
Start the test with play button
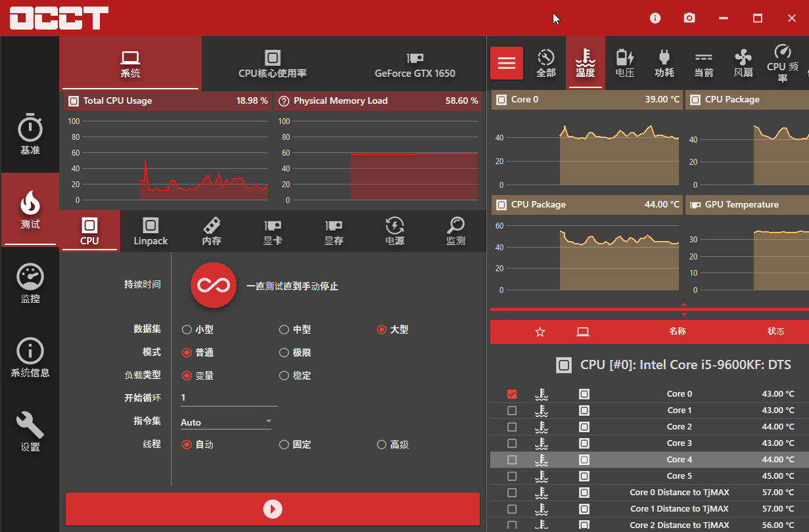[273, 509]
